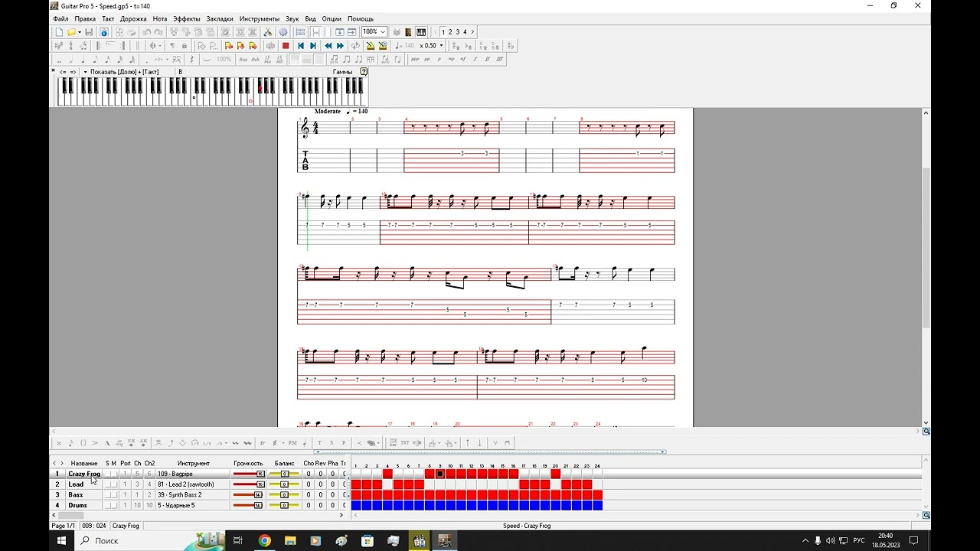The height and width of the screenshot is (551, 980).
Task: Fast forward to the next bar
Action: pyautogui.click(x=341, y=46)
